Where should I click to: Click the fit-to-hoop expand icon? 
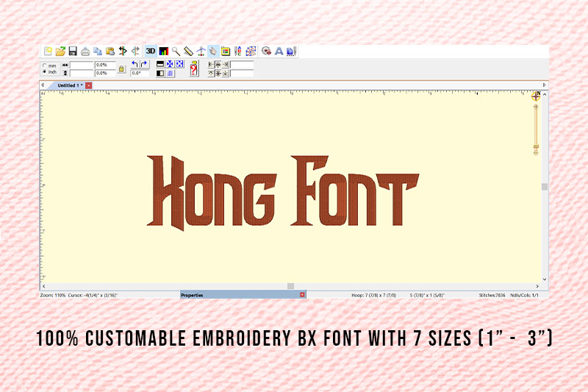pos(179,64)
